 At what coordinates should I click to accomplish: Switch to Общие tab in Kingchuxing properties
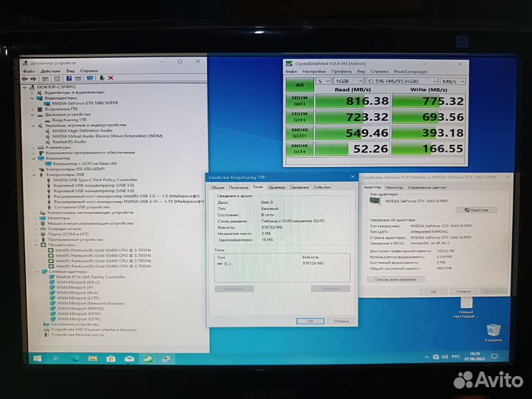tap(217, 187)
